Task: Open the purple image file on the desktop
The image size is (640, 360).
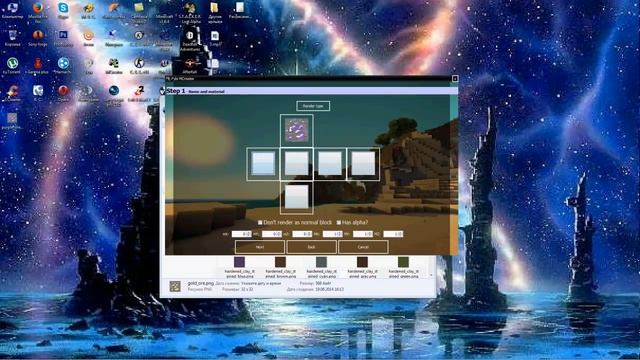Action: 12,120
